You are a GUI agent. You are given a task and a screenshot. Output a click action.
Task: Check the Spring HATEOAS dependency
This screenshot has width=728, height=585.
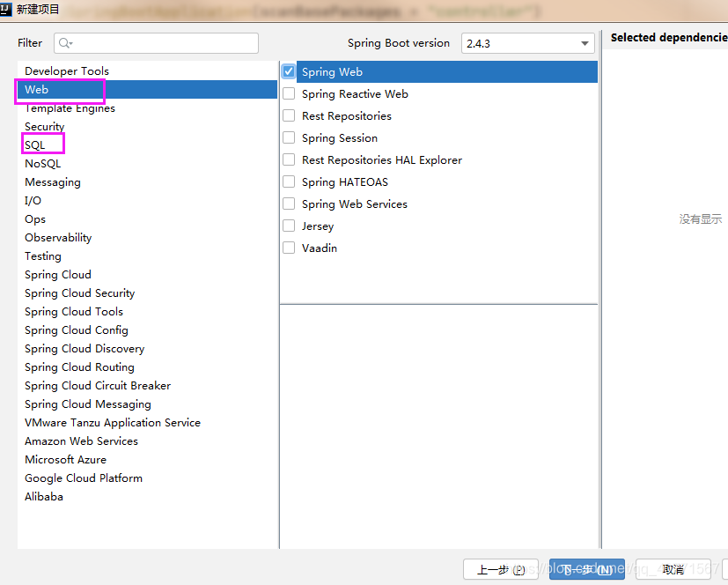(x=288, y=181)
